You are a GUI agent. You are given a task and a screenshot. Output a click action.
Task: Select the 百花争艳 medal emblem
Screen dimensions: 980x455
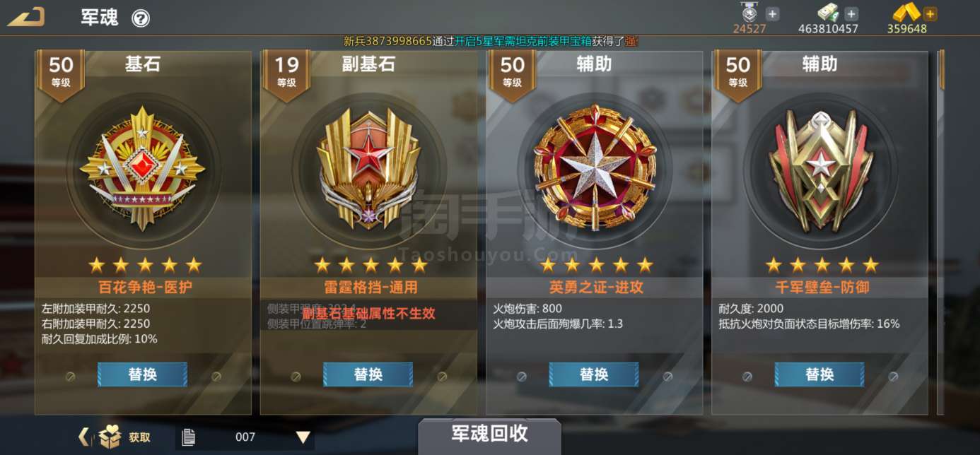click(x=143, y=170)
